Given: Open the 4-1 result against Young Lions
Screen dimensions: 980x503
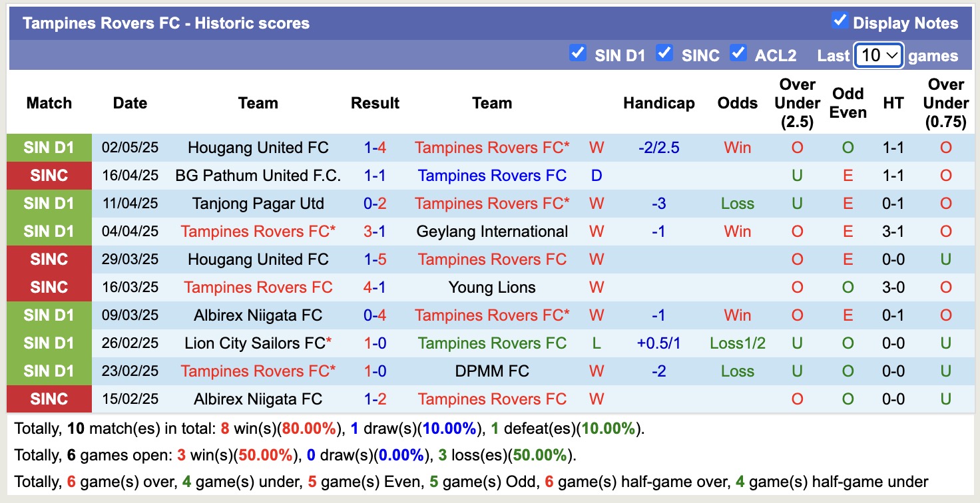Looking at the screenshot, I should click(x=375, y=287).
